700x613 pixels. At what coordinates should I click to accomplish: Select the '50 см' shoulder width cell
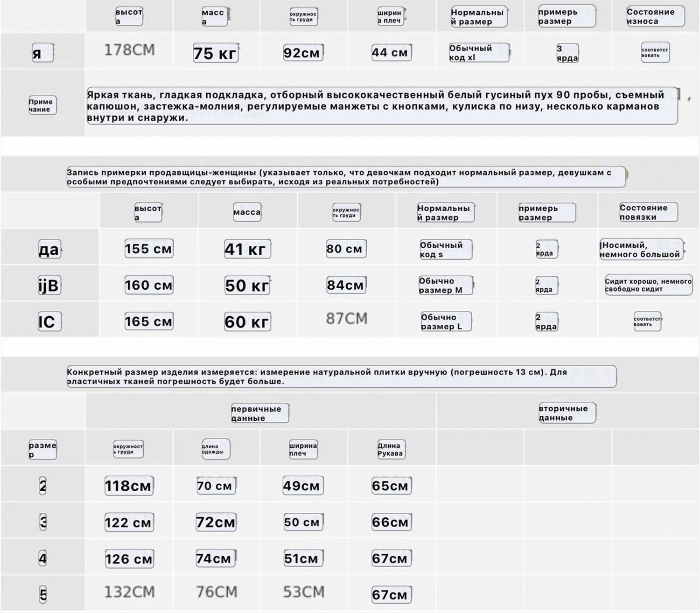coord(303,522)
